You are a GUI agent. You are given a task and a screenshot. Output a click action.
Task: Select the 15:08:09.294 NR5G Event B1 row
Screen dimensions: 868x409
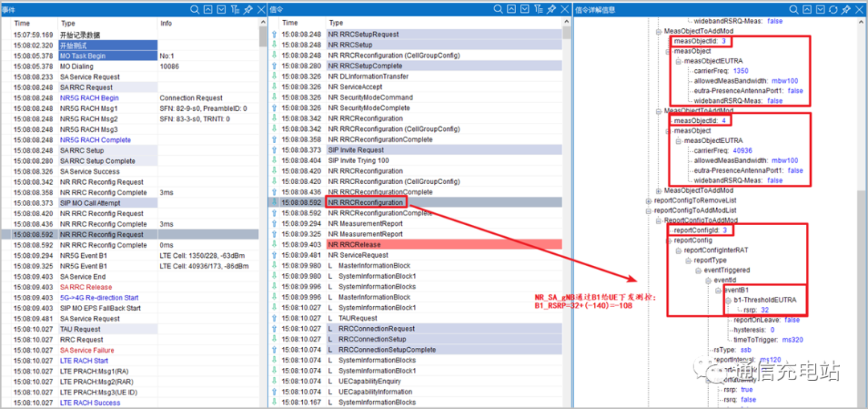[x=130, y=256]
